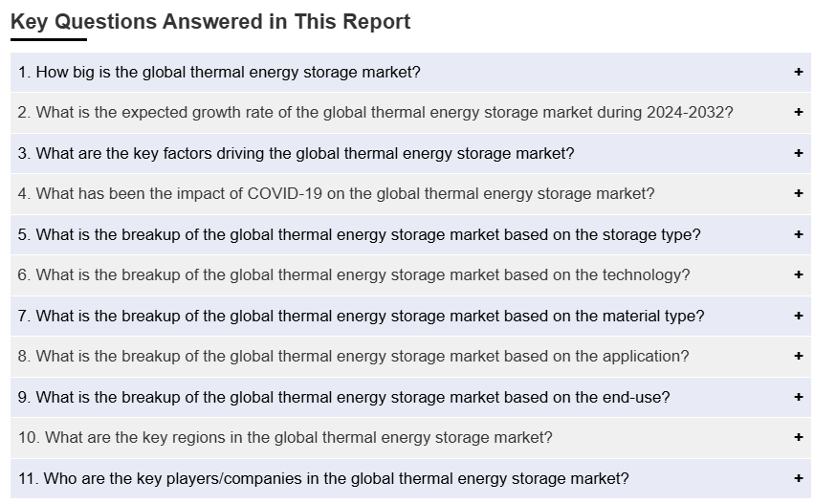Expand question 2 about expected growth rate

point(375,112)
